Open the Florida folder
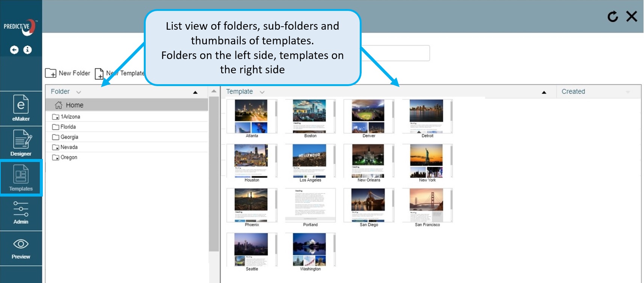644x283 pixels. [68, 127]
